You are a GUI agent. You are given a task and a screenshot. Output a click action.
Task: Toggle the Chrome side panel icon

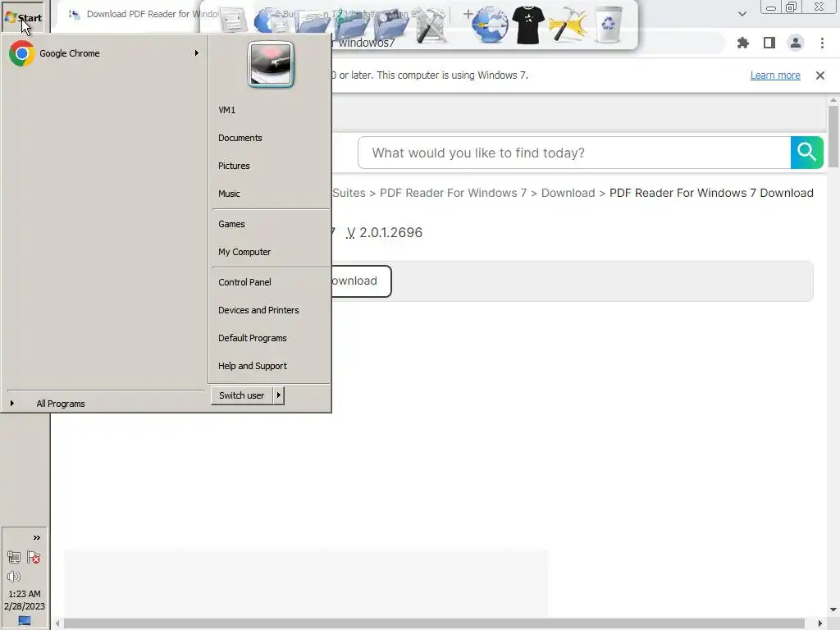[769, 43]
